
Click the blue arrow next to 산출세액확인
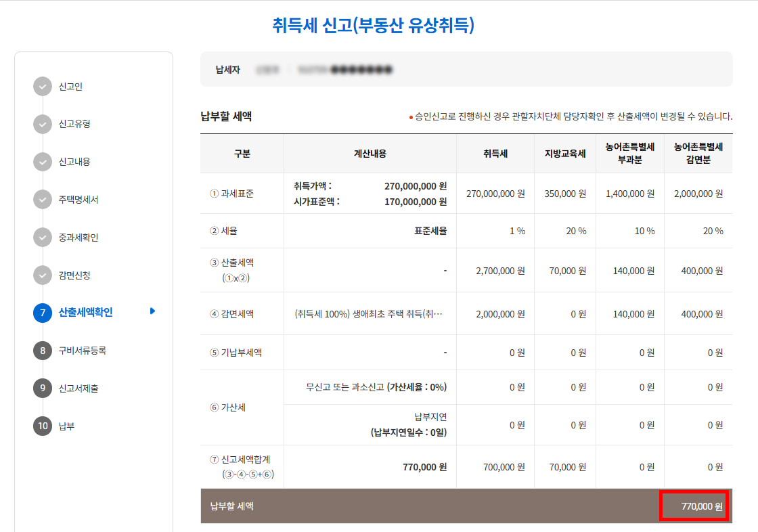[152, 311]
